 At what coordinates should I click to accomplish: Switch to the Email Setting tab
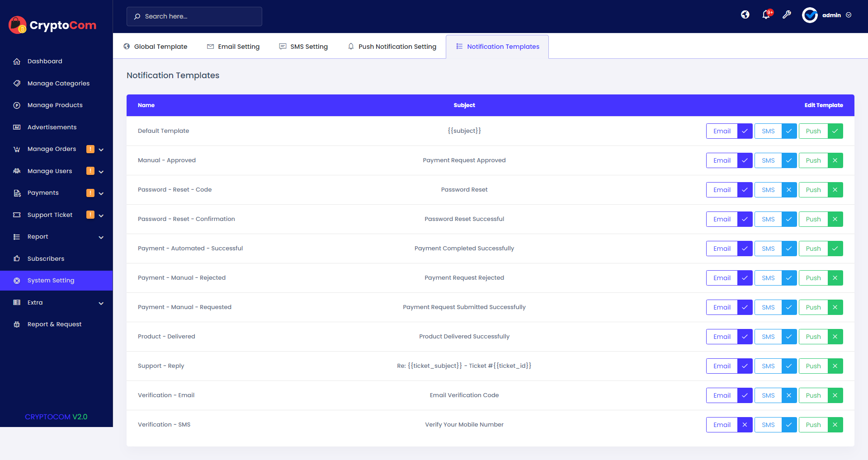(233, 47)
